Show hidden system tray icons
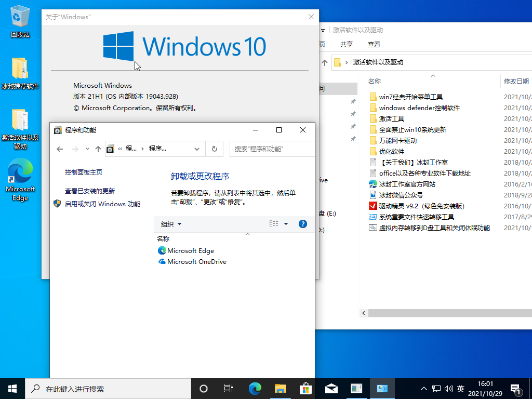Viewport: 532px width, 399px height. tap(424, 389)
